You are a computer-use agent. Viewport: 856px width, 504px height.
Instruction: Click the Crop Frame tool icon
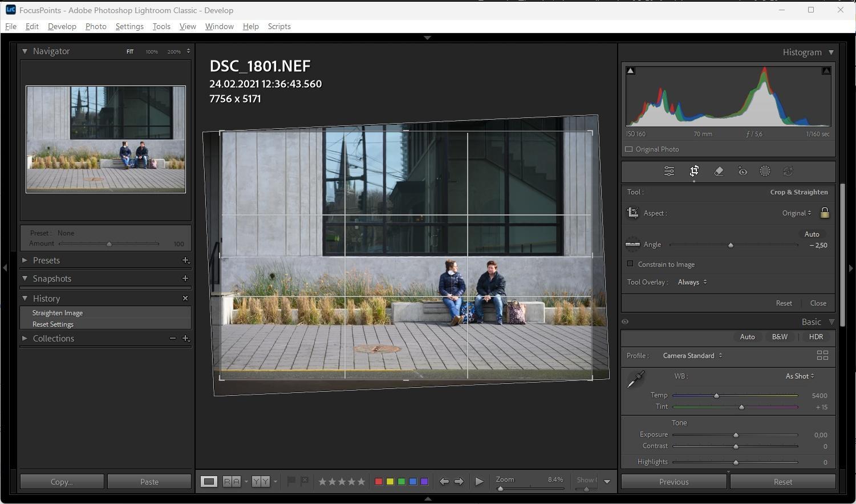click(633, 213)
